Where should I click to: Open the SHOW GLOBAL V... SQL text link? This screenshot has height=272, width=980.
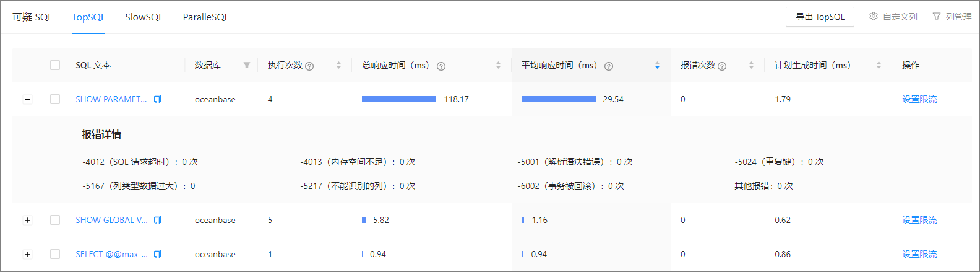point(111,220)
